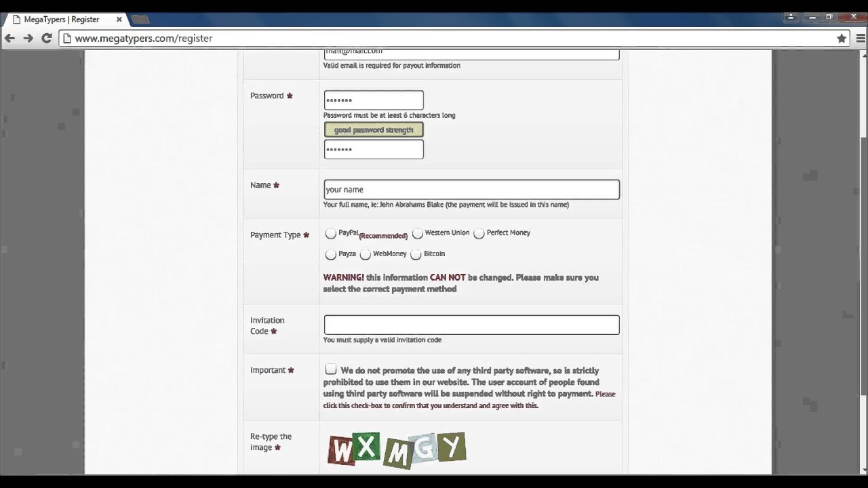Select Bitcoin payment type
The height and width of the screenshot is (488, 868).
(416, 254)
